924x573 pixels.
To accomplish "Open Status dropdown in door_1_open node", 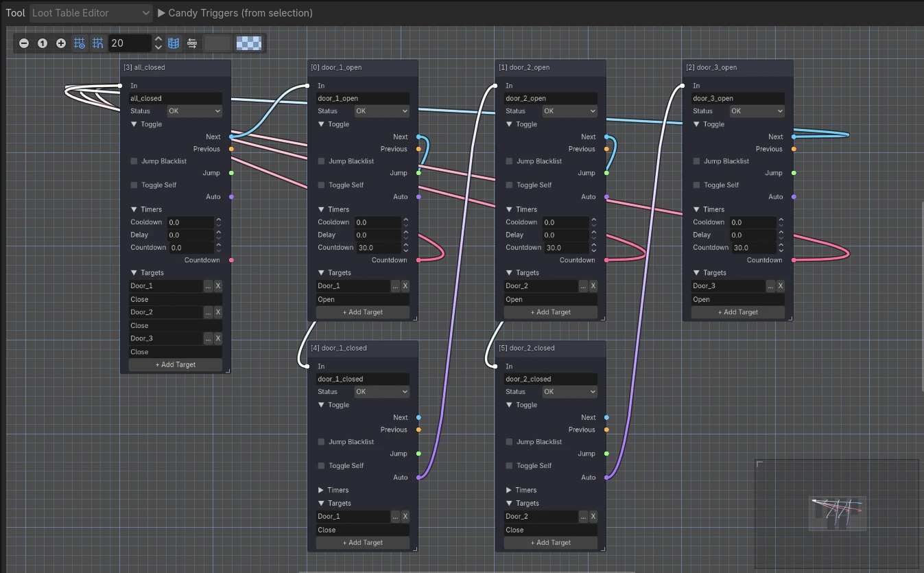I will point(382,110).
